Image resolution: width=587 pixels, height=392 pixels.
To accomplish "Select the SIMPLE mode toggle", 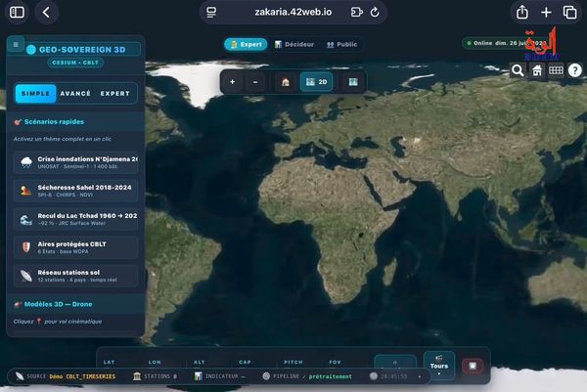I will click(x=35, y=94).
